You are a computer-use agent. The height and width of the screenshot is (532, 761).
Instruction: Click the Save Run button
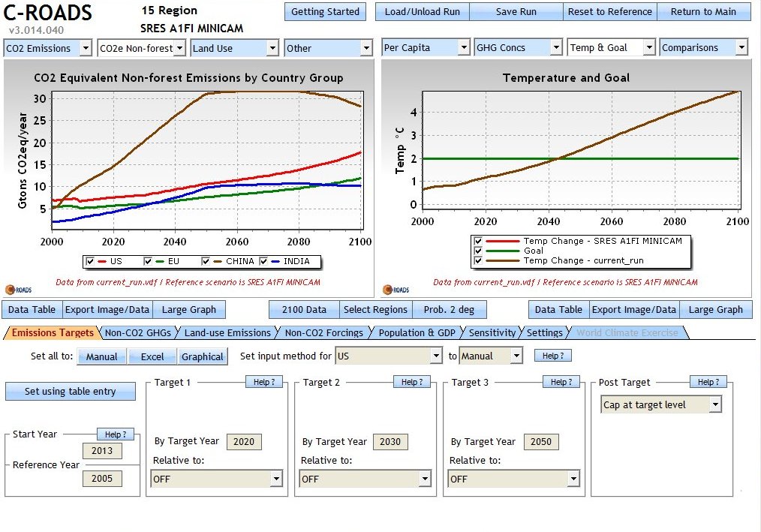(516, 12)
